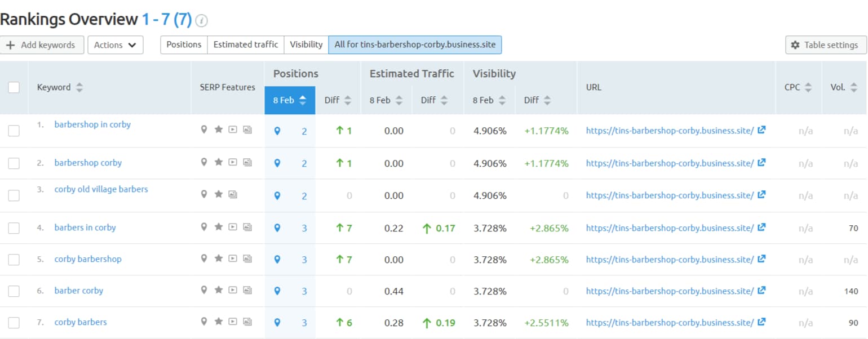This screenshot has height=339, width=868.
Task: Click the Add keywords button
Action: [42, 44]
